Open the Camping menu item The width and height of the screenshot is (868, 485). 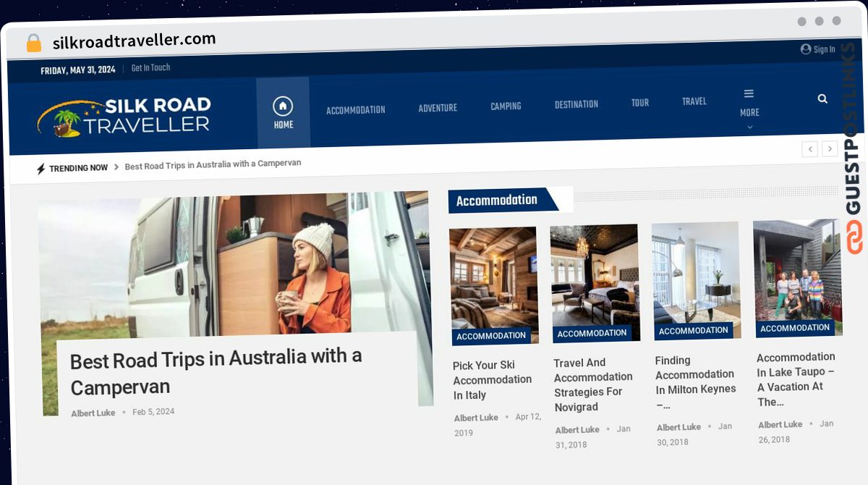click(506, 106)
